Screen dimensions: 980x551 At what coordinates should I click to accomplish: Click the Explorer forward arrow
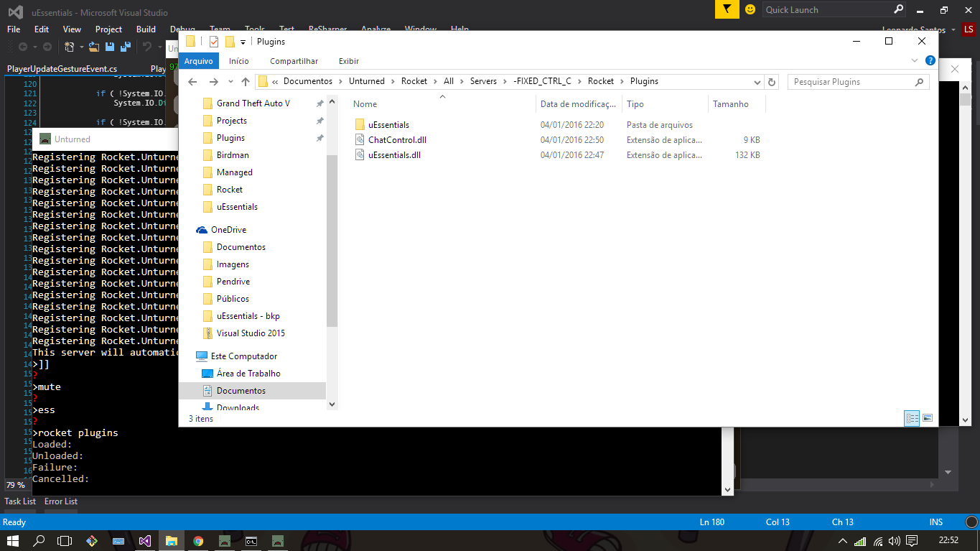(213, 82)
